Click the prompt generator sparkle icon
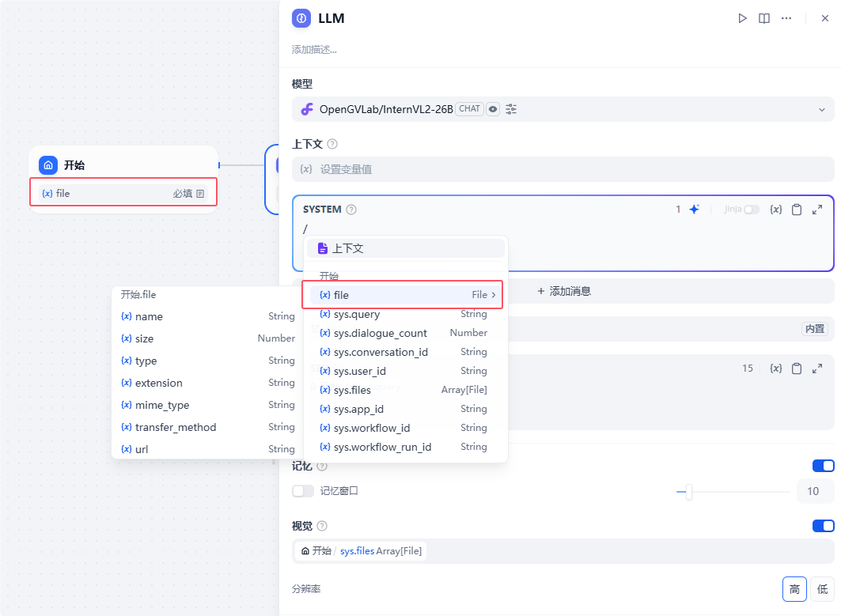841x616 pixels. tap(694, 209)
